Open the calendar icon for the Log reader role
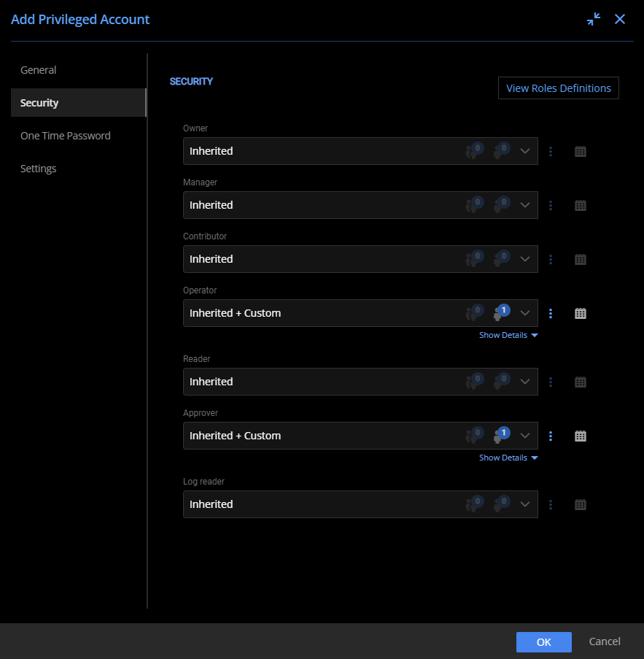The image size is (644, 659). click(x=580, y=504)
